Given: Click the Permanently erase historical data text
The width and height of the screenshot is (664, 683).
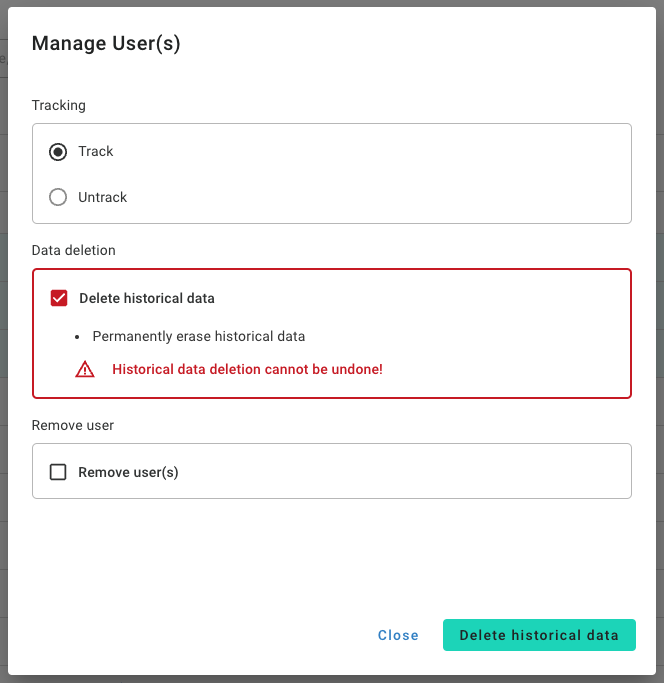Looking at the screenshot, I should click(199, 336).
